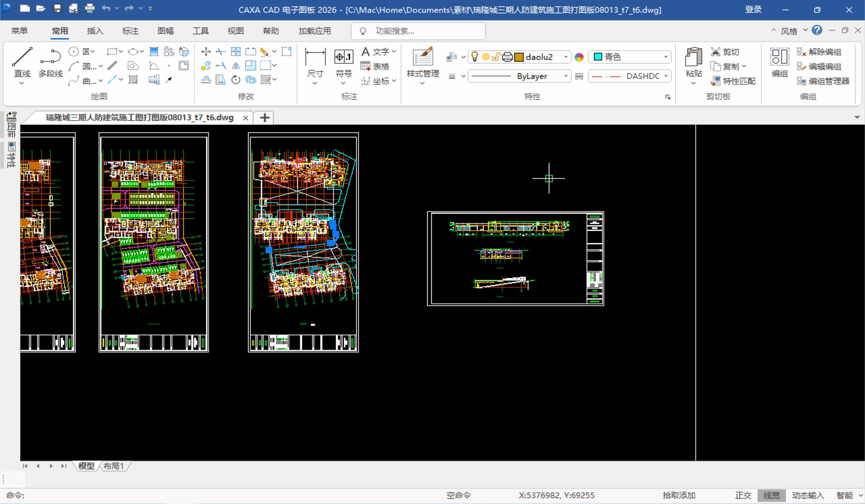The image size is (865, 504).
Task: Toggle 线宽 lineweight display
Action: coord(771,495)
